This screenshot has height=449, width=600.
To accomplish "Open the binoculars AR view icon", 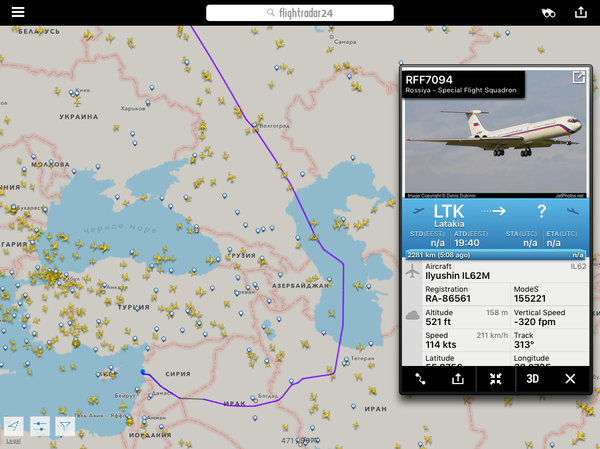I will pyautogui.click(x=548, y=13).
